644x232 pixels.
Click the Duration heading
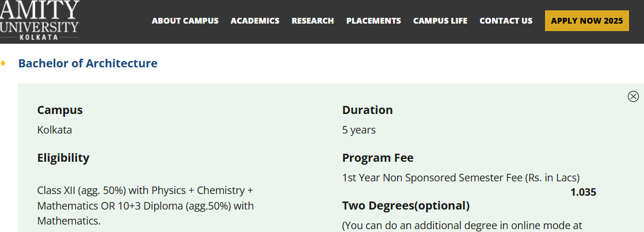(367, 110)
